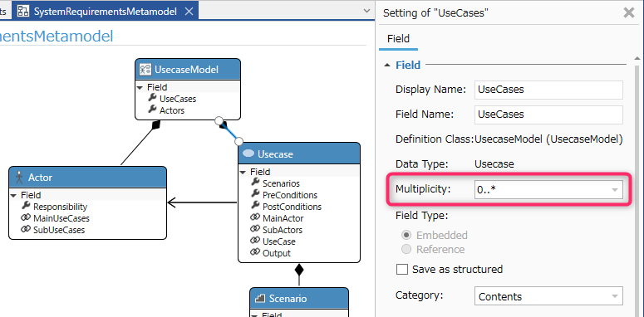Click wrench icon beside PreConditions field
Image resolution: width=644 pixels, height=317 pixels.
pyautogui.click(x=255, y=194)
